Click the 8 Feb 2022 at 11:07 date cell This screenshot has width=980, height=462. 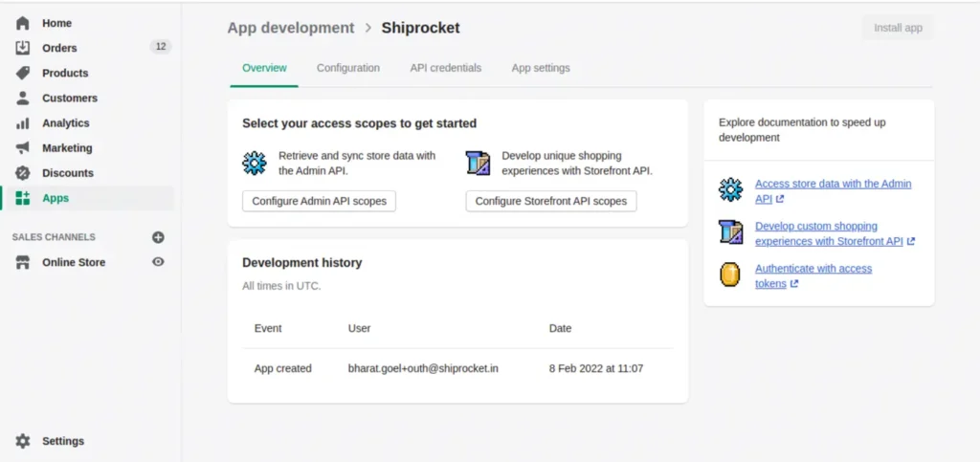[x=596, y=368]
